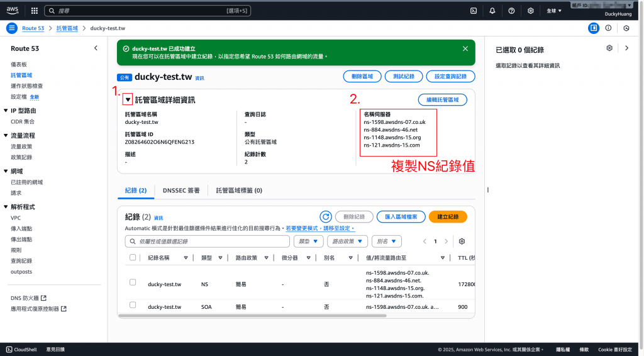Screen dimensions: 644x356
Task: Open the 類型 filter dropdown
Action: (308, 241)
